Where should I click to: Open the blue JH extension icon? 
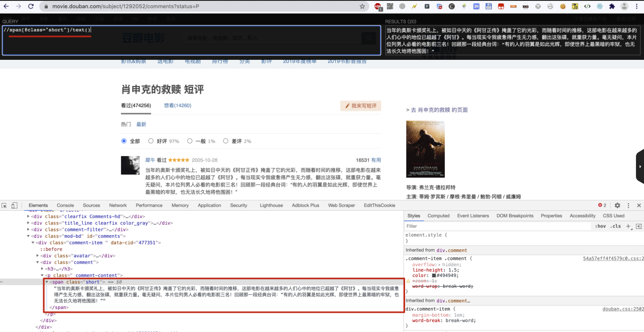[x=476, y=6]
